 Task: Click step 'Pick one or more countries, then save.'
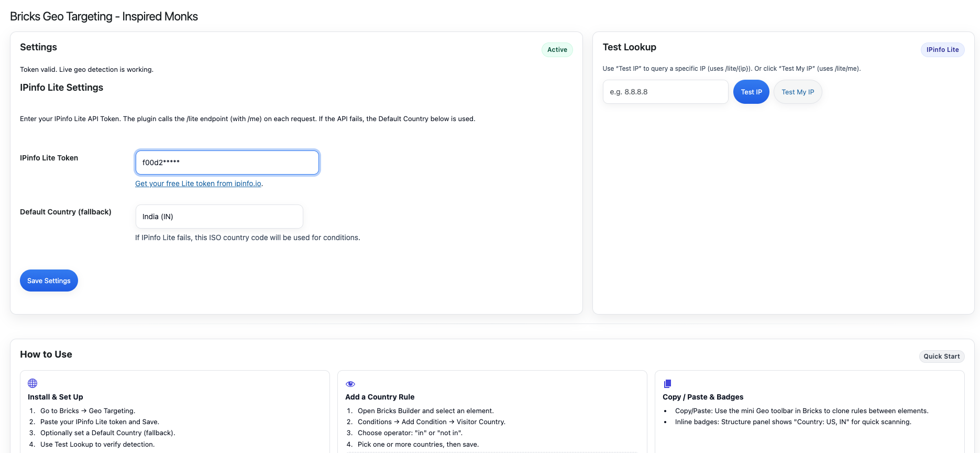coord(418,445)
